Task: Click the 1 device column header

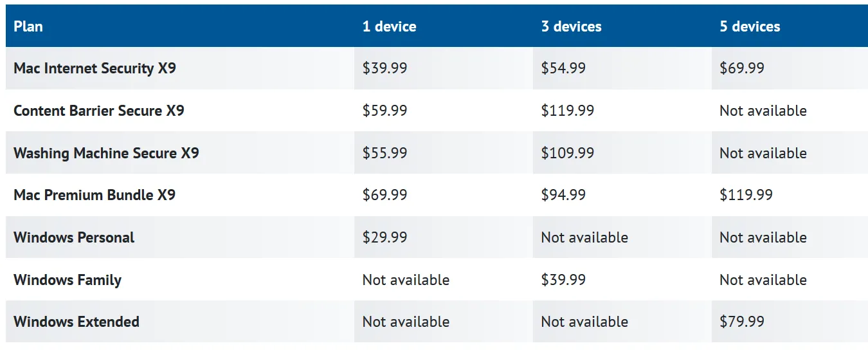Action: (x=389, y=26)
